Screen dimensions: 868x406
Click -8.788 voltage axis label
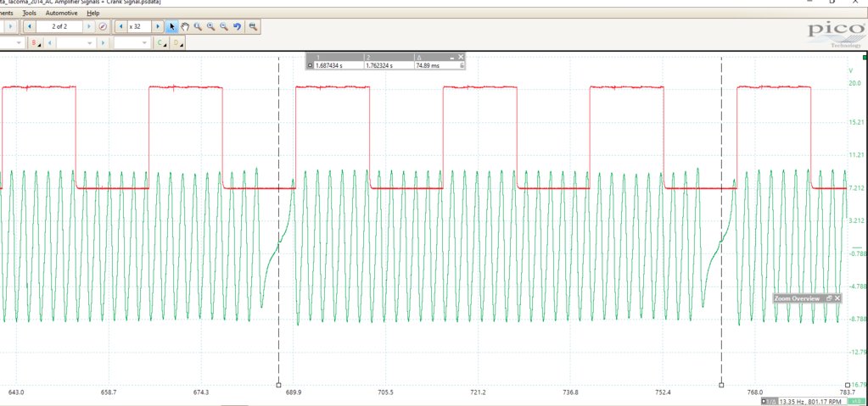pos(857,319)
